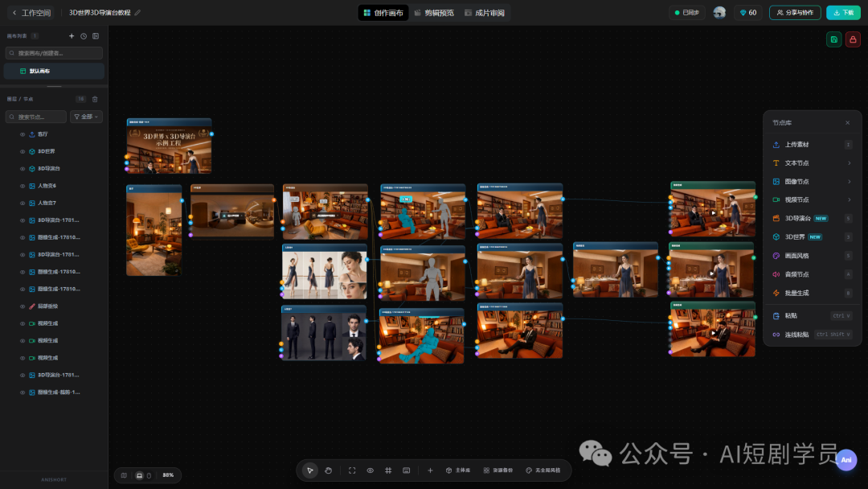Select the 音频节点 entry in node library
The width and height of the screenshot is (868, 489).
click(x=812, y=274)
